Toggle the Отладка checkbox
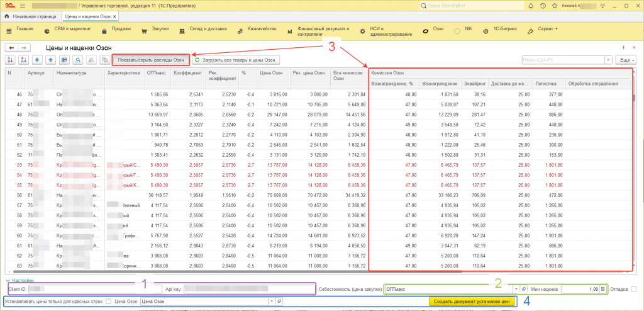644x311 pixels. click(x=633, y=289)
